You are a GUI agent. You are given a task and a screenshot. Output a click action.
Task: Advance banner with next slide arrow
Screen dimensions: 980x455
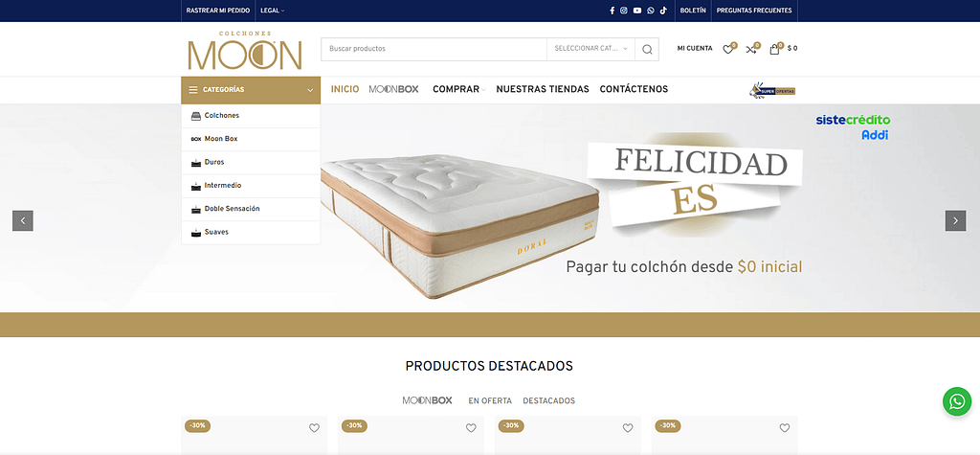(955, 220)
